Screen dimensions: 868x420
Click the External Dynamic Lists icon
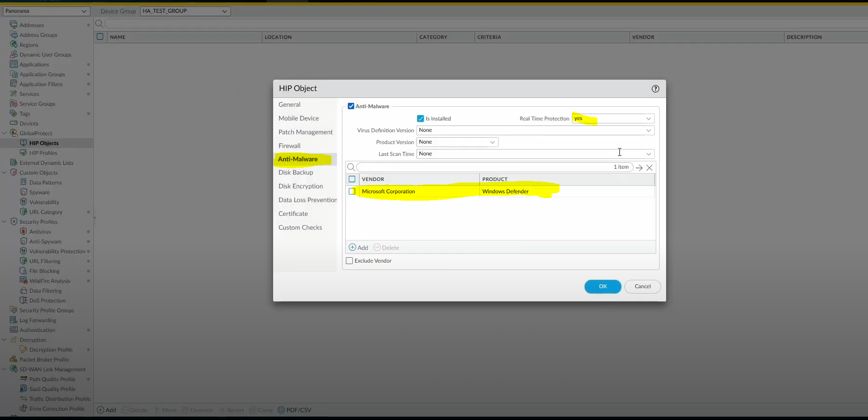[x=14, y=162]
